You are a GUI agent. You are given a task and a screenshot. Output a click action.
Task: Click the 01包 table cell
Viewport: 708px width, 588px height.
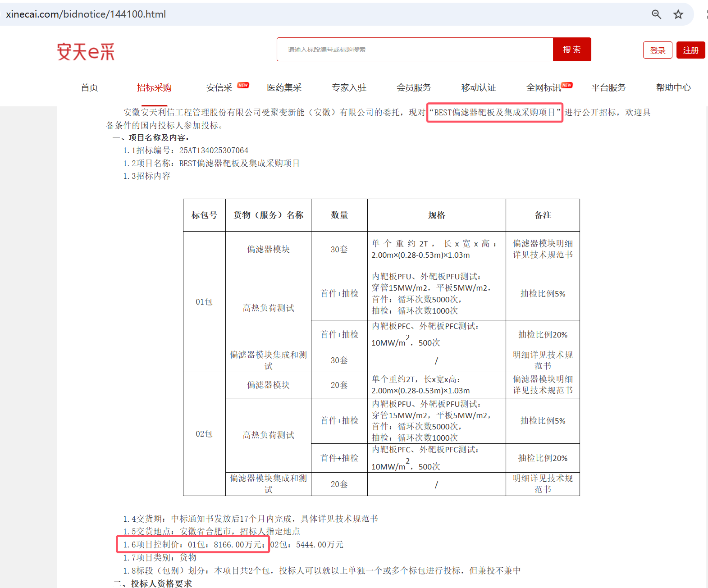[x=204, y=301]
